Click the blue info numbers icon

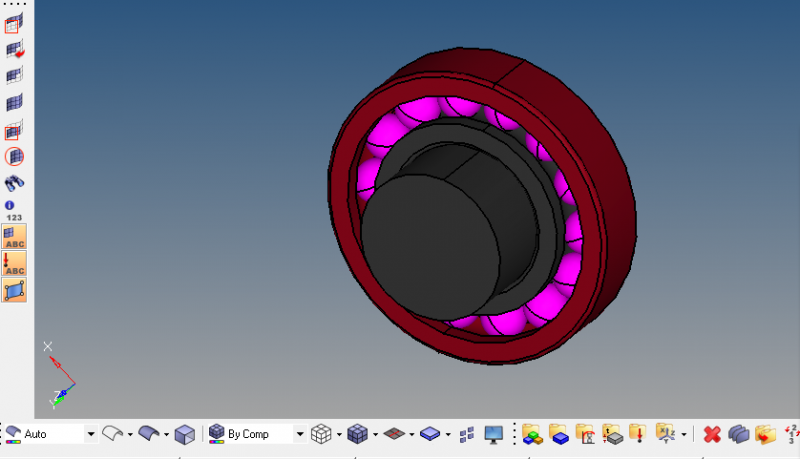pos(13,210)
